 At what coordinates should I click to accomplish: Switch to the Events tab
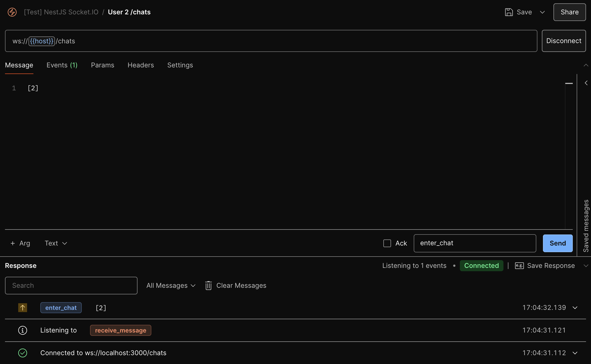click(x=62, y=65)
